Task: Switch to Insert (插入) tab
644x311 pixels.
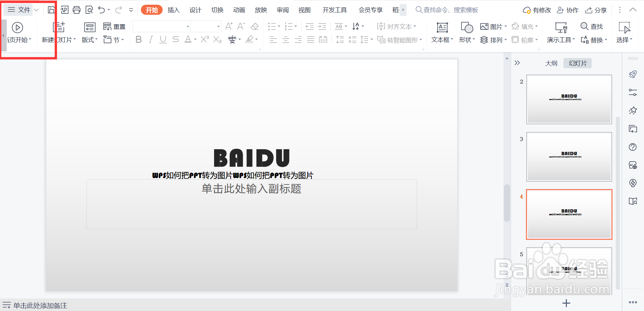Action: [173, 10]
